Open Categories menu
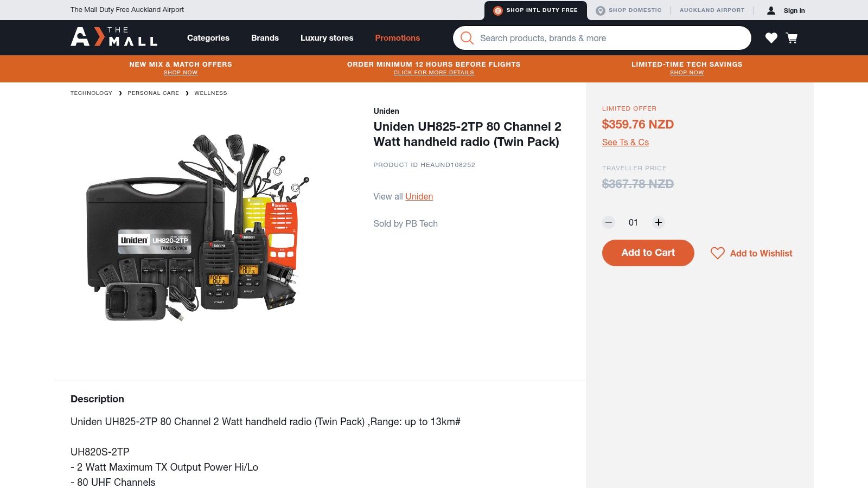Image resolution: width=868 pixels, height=488 pixels. click(x=208, y=38)
